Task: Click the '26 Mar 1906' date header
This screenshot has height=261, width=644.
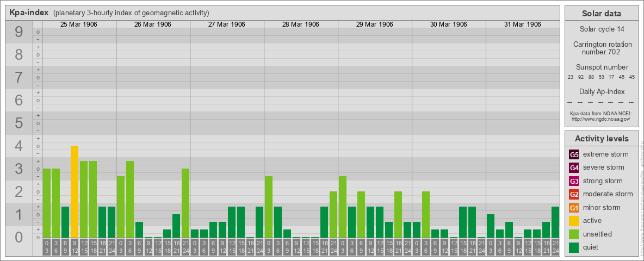Action: pos(153,24)
